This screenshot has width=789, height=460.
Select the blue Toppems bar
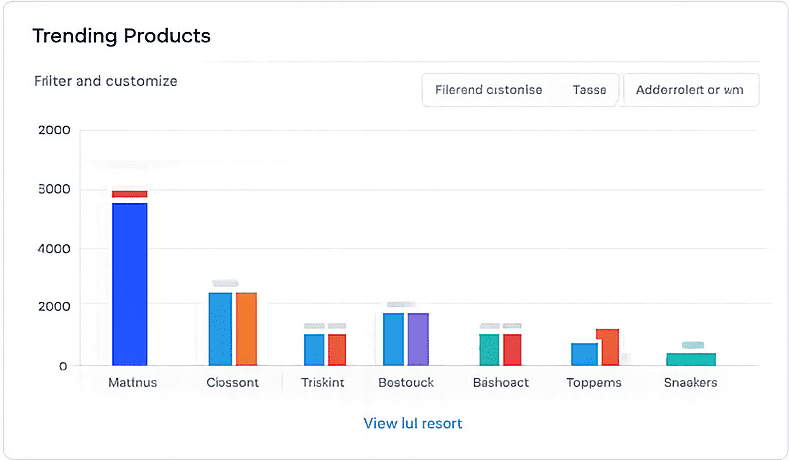coord(584,354)
